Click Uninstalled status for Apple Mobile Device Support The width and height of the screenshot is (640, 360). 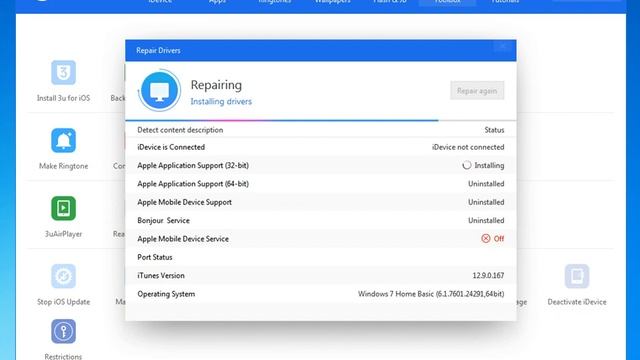(x=486, y=202)
